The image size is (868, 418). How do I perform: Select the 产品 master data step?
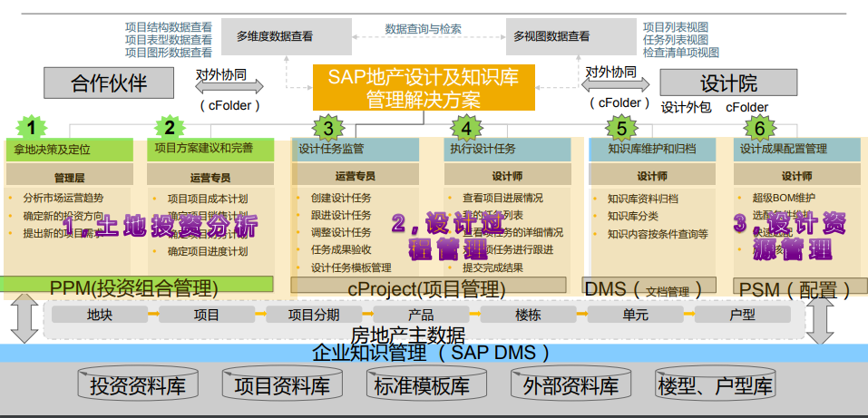pyautogui.click(x=421, y=315)
